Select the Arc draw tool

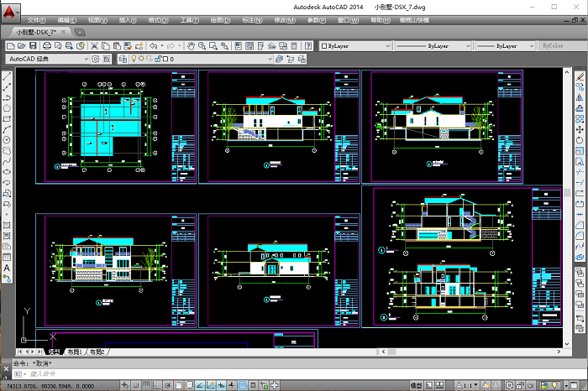click(x=7, y=129)
